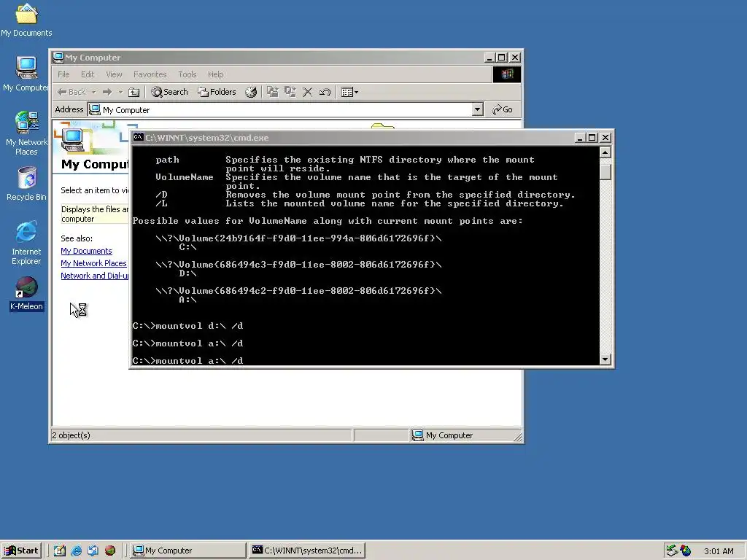Follow the Network and Dial-up link
Viewport: 747px width, 560px height.
click(94, 276)
